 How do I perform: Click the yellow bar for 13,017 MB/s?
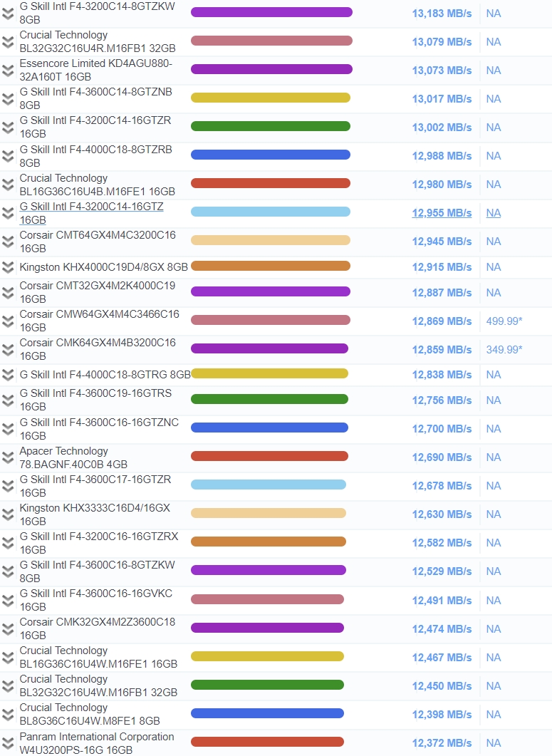[271, 98]
